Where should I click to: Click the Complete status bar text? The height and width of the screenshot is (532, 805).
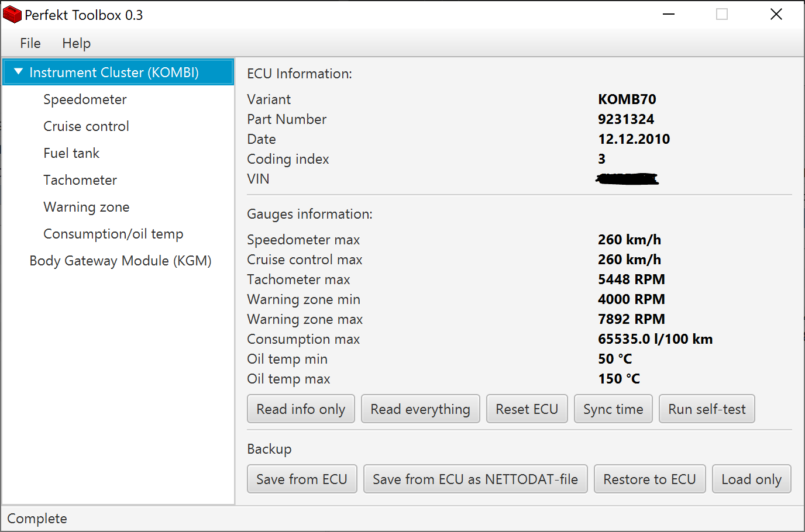tap(37, 519)
